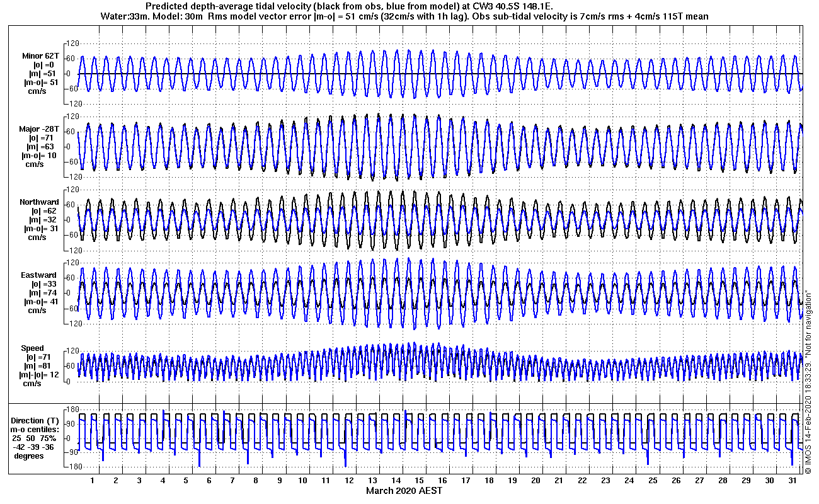Viewport: 819px width, 504px height.
Task: Select the "Speed" panel label
Action: click(x=33, y=348)
